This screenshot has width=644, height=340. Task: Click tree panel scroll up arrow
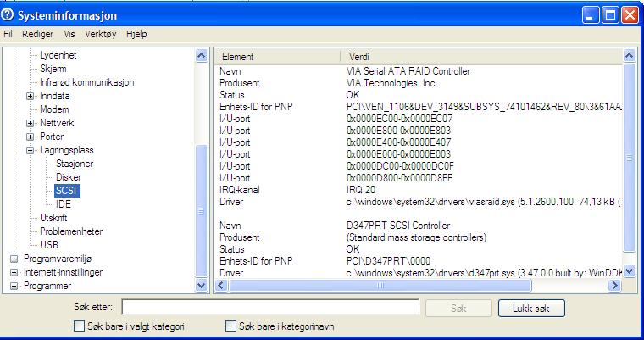click(202, 55)
